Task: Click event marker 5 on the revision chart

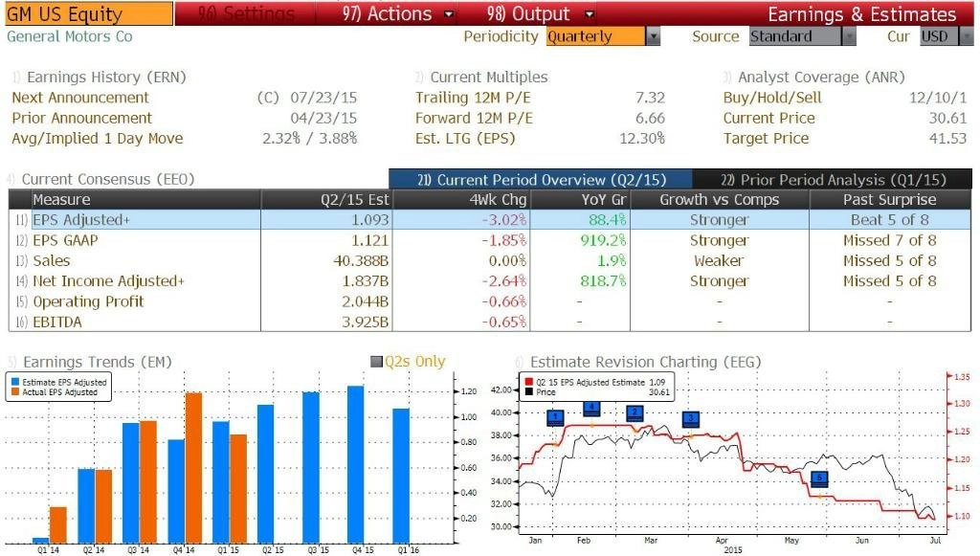Action: 819,479
